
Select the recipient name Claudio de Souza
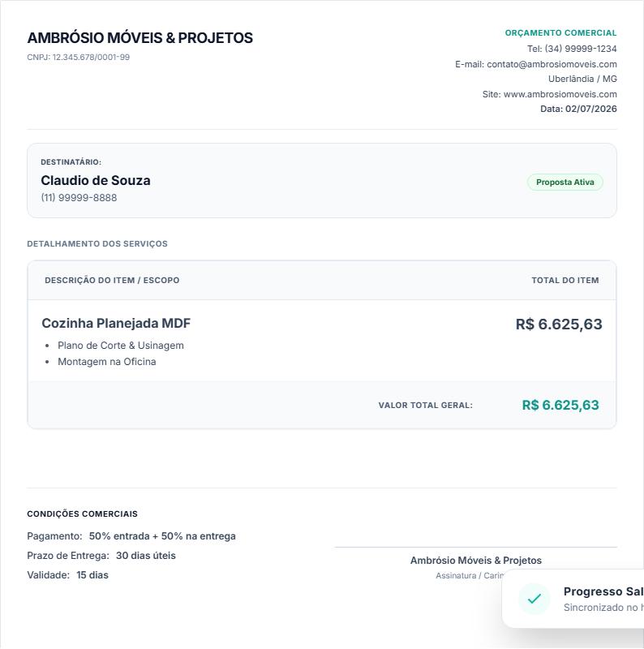[x=96, y=180]
